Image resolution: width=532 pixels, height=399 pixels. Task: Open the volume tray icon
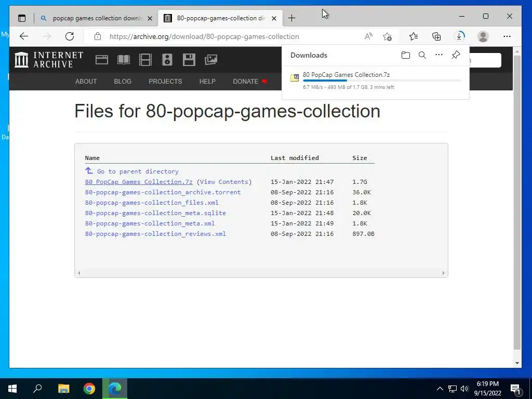click(464, 389)
